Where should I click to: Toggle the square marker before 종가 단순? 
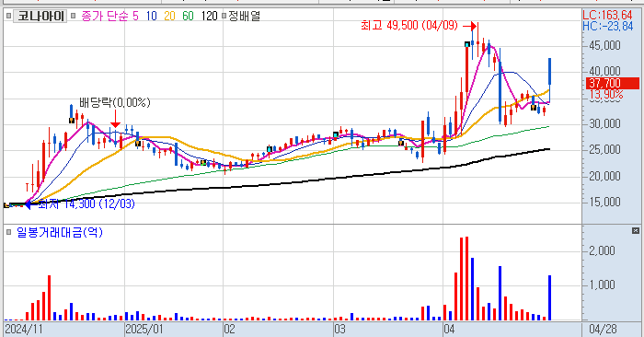[73, 16]
